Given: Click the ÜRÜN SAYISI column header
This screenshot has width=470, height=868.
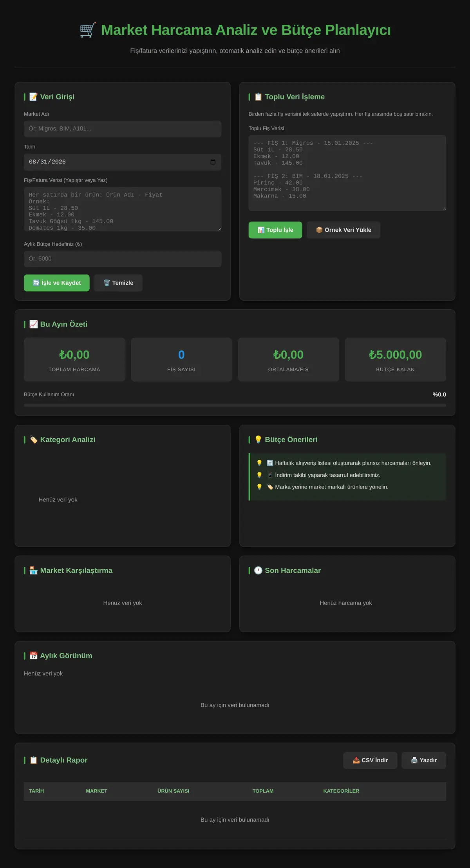Looking at the screenshot, I should pos(173,791).
